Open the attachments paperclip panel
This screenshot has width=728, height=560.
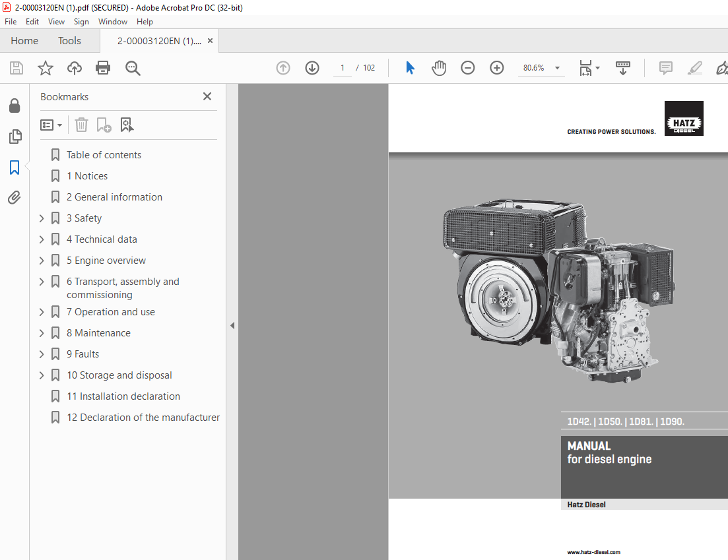click(15, 198)
